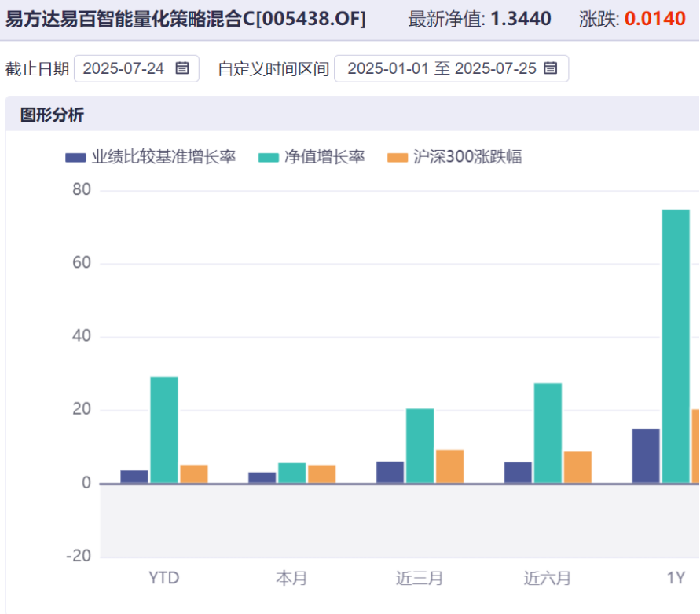Select the 近六月 purple benchmark bar

518,473
